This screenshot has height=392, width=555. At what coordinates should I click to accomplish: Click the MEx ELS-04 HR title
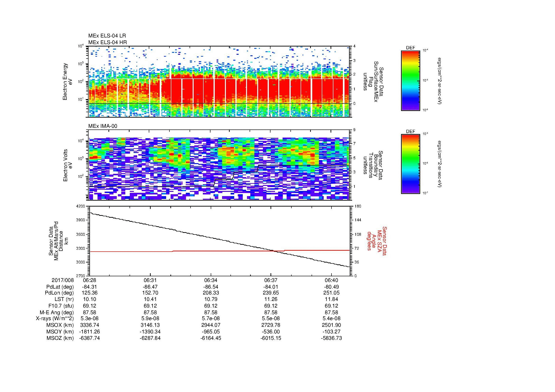pyautogui.click(x=107, y=42)
